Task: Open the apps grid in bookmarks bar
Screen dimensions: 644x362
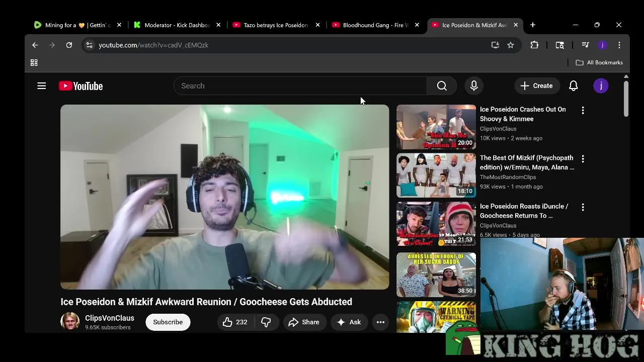Action: pyautogui.click(x=34, y=63)
